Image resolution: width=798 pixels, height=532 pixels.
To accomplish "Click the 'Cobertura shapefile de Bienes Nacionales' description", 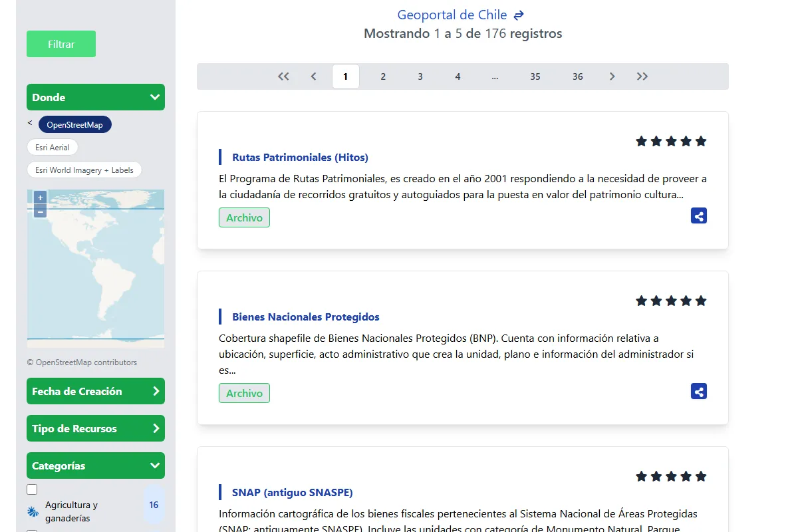I will pos(458,354).
